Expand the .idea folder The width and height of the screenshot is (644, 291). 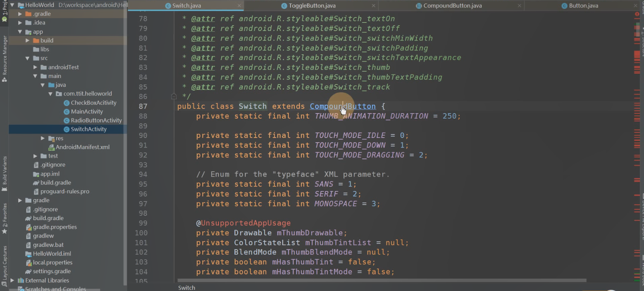coord(20,22)
